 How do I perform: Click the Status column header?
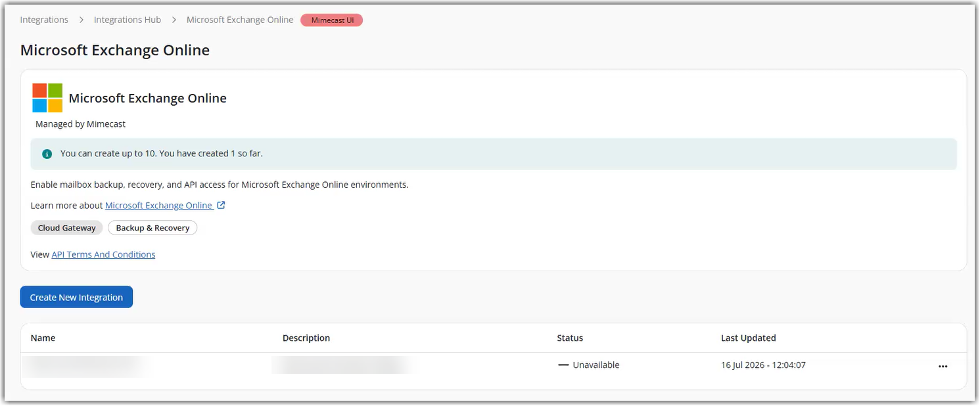(570, 338)
